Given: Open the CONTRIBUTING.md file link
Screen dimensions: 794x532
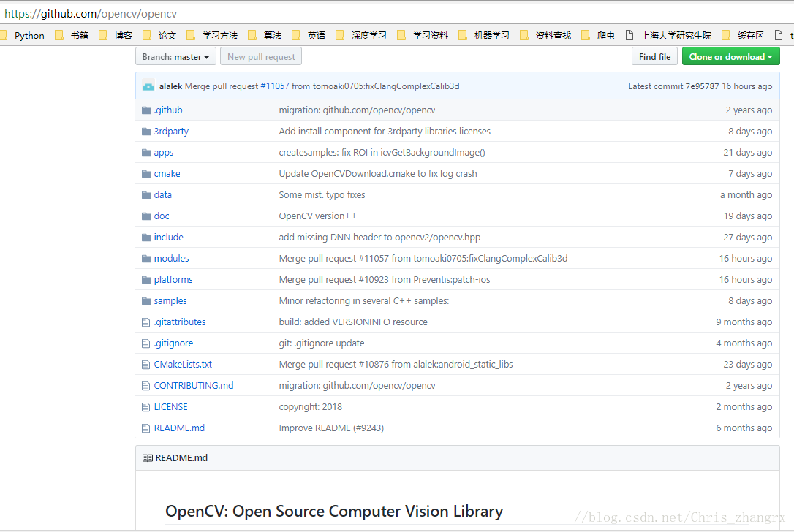Looking at the screenshot, I should tap(194, 386).
